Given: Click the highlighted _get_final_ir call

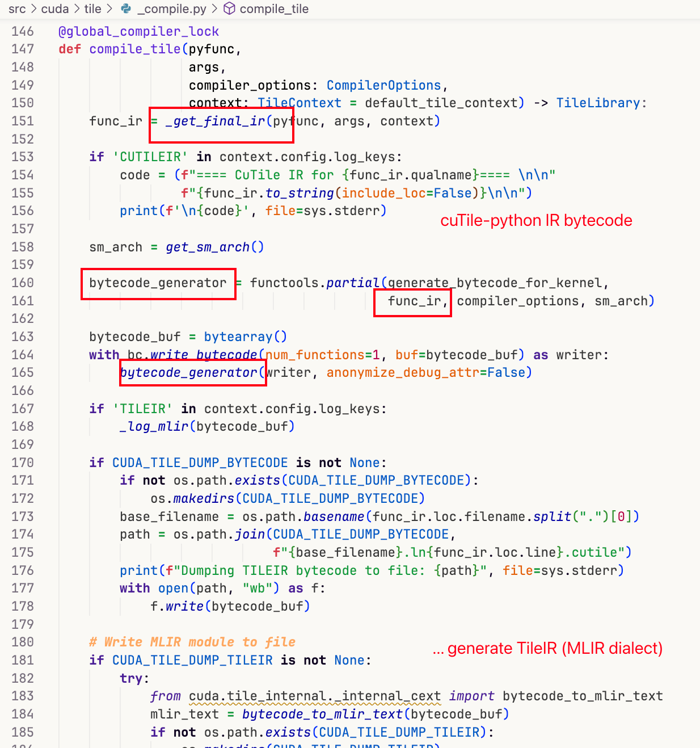Looking at the screenshot, I should click(x=216, y=121).
